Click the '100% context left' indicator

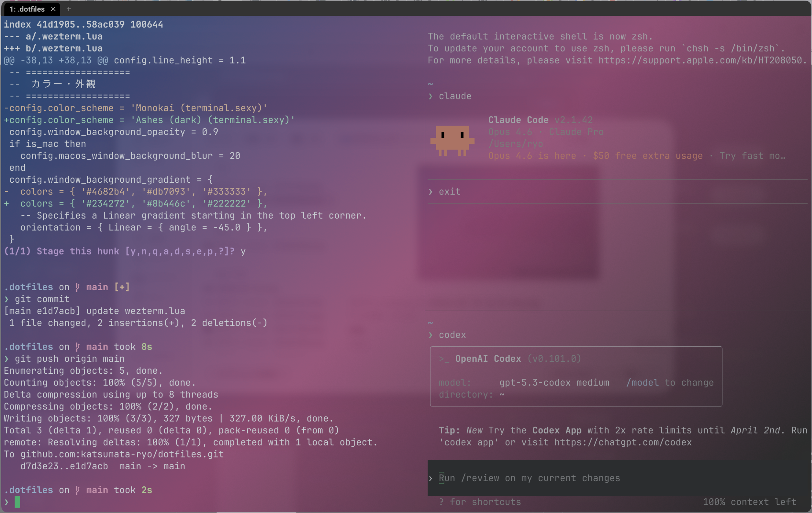pos(749,502)
